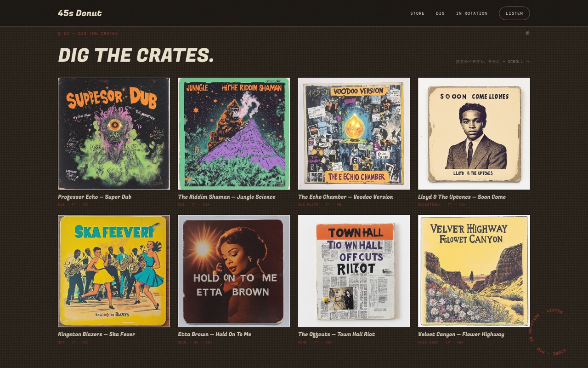Click the Professor Echo — Super Dub title
Screen dimensions: 588x368
[x=95, y=197]
